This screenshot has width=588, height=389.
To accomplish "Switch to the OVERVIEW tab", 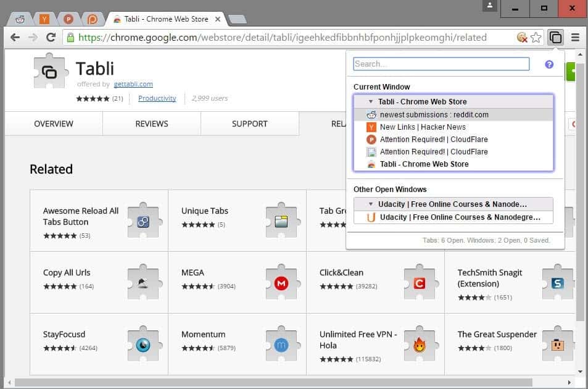I will (54, 123).
